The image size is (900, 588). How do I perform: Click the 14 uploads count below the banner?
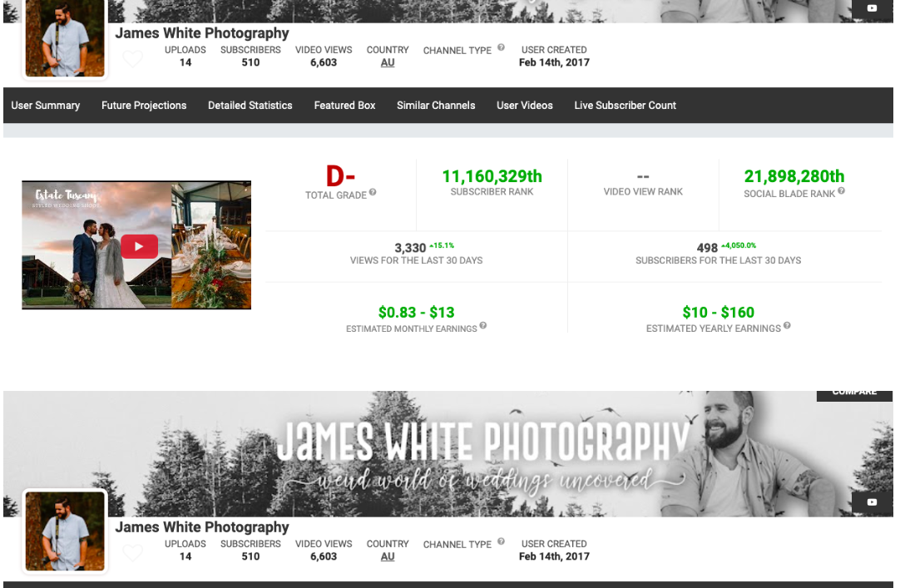pos(185,556)
